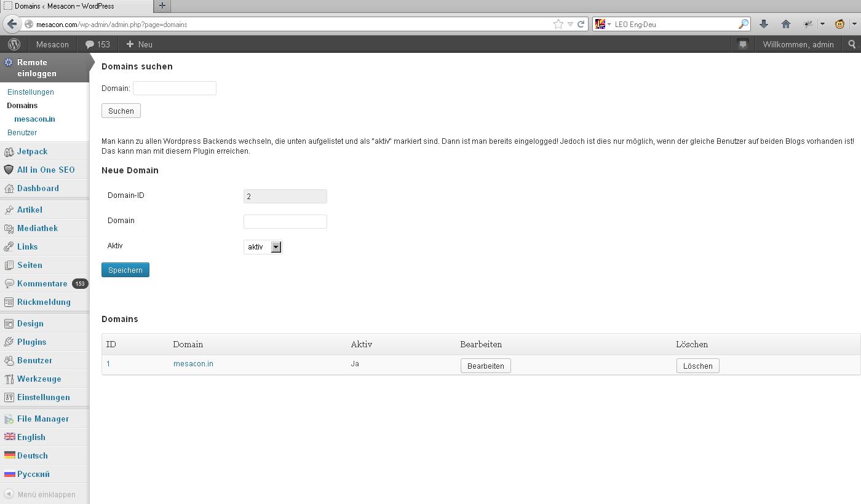Screen dimensions: 861x504
Task: Click the Werkzeuge tools icon
Action: 9,379
